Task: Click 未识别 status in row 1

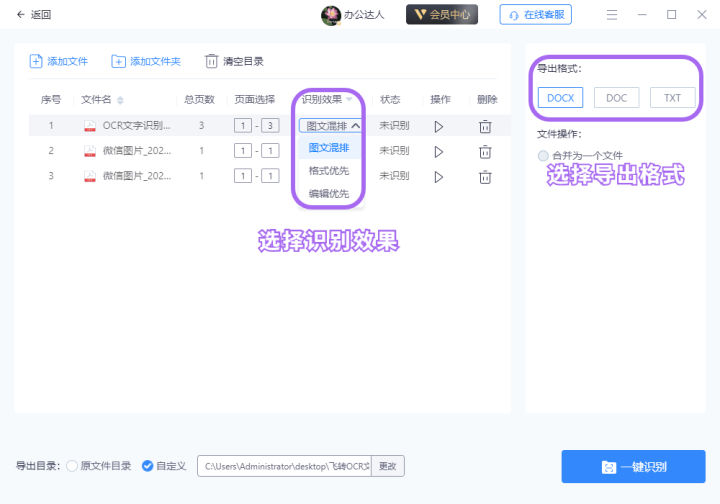Action: coord(394,125)
